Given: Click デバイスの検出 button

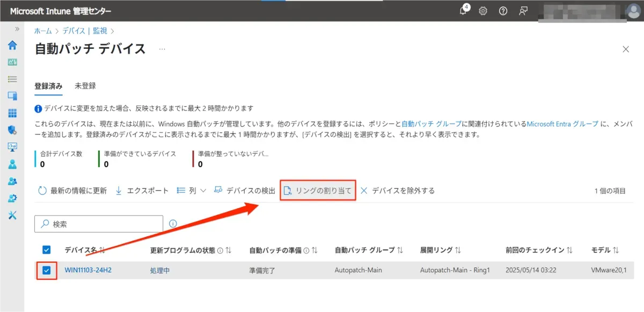Looking at the screenshot, I should (245, 190).
